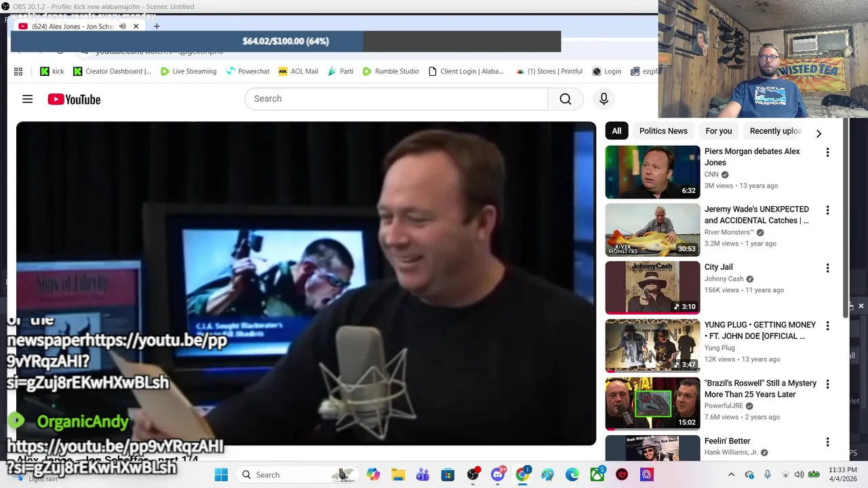Open Microsoft Edge from the taskbar
This screenshot has width=868, height=488.
point(572,474)
